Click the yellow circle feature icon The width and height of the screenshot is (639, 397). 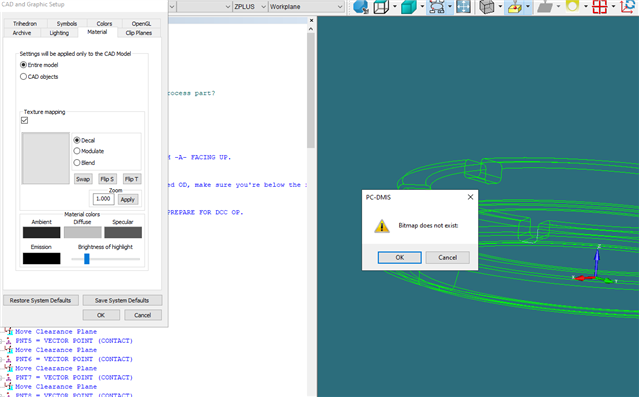[x=573, y=7]
